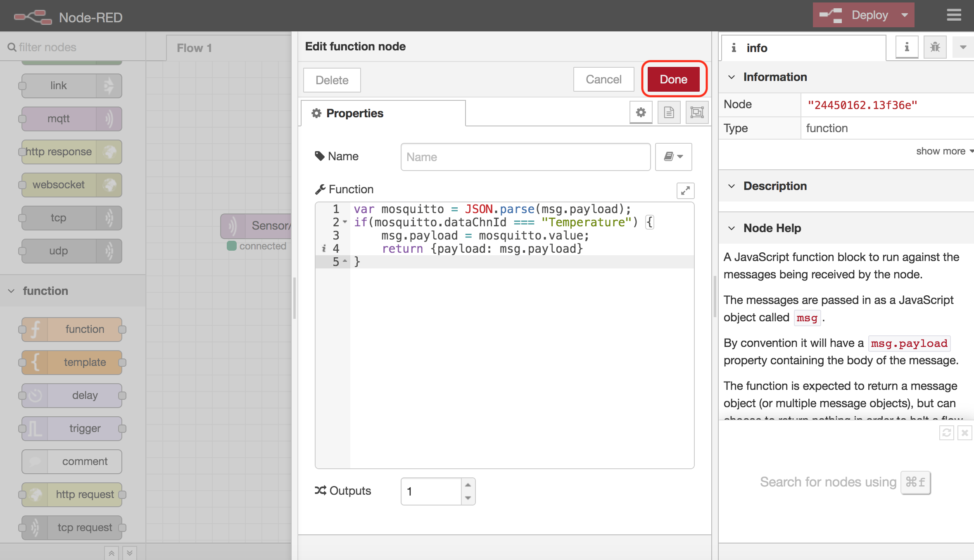
Task: Show the information sidebar icon button
Action: (x=907, y=47)
